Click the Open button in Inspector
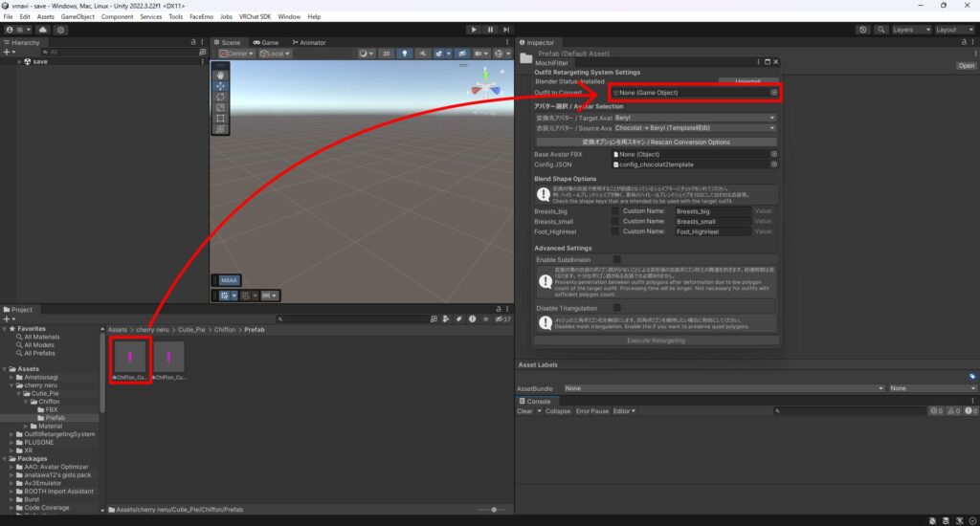Viewport: 980px width, 526px height. click(966, 66)
